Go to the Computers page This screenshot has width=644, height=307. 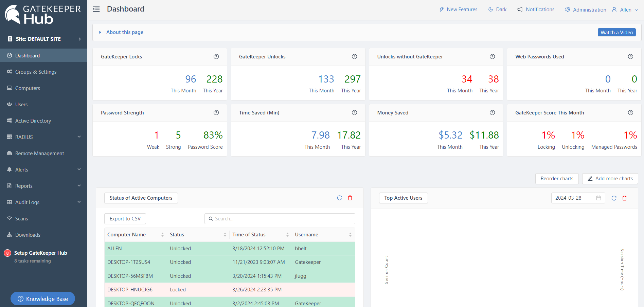28,88
